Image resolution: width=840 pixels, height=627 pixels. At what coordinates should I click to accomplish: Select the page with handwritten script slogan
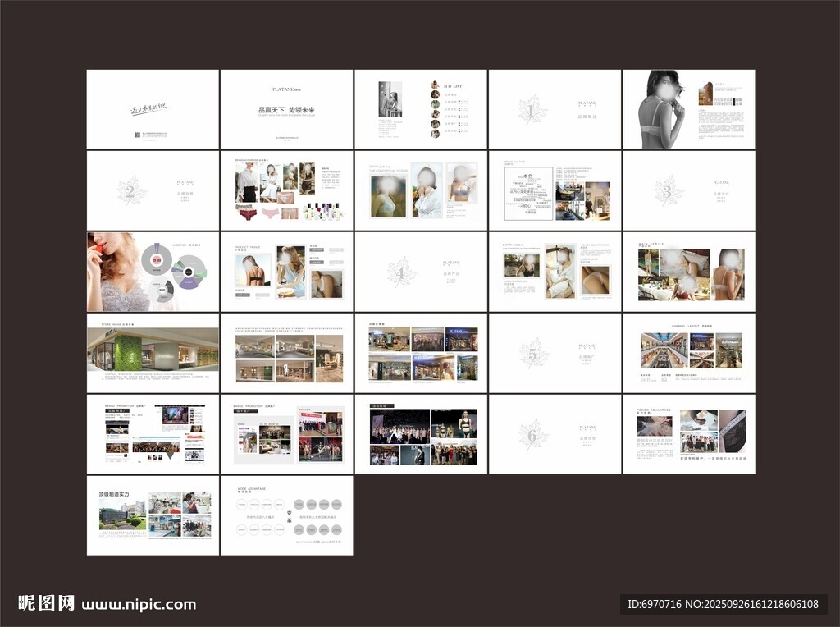pyautogui.click(x=153, y=109)
